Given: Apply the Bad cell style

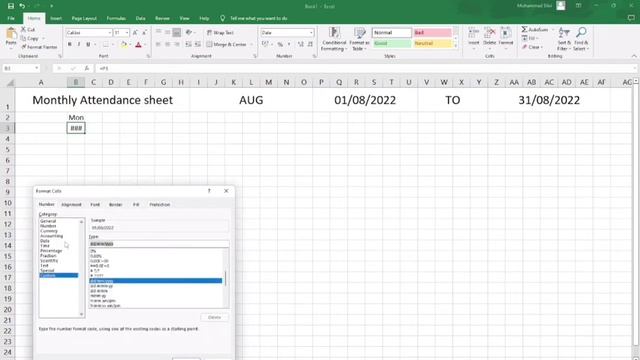Looking at the screenshot, I should [432, 33].
